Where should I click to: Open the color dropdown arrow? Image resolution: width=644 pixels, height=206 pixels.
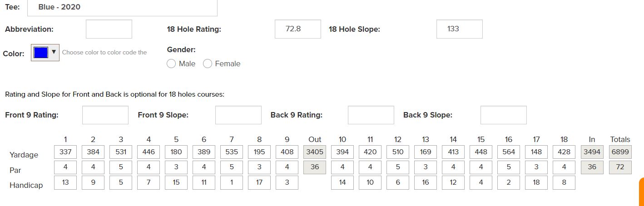tap(54, 52)
